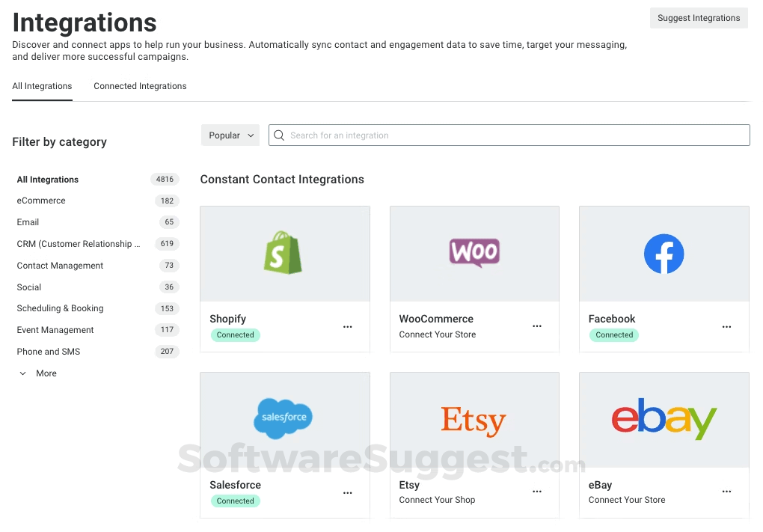Expand the More categories list
This screenshot has width=763, height=532.
[x=37, y=373]
